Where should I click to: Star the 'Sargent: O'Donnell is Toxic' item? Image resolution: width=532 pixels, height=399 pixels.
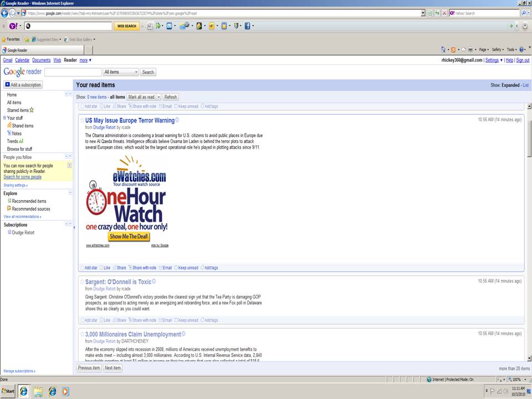pyautogui.click(x=82, y=282)
